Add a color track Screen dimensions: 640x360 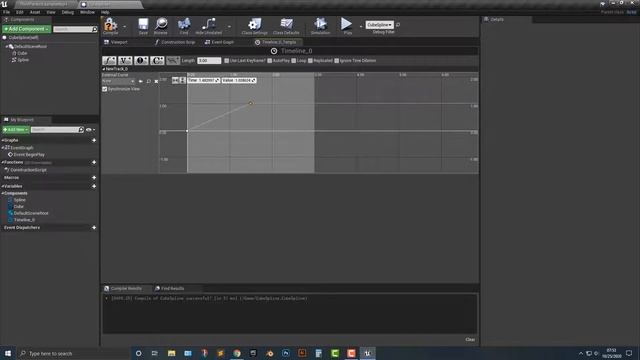pyautogui.click(x=157, y=60)
